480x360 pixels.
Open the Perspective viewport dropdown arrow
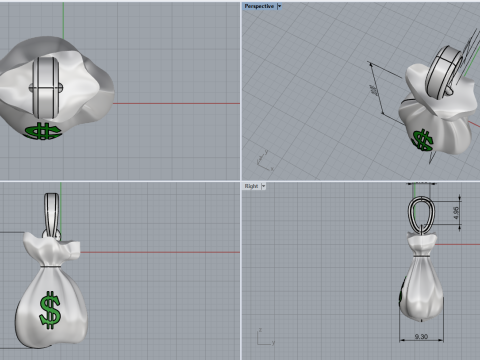[279, 6]
